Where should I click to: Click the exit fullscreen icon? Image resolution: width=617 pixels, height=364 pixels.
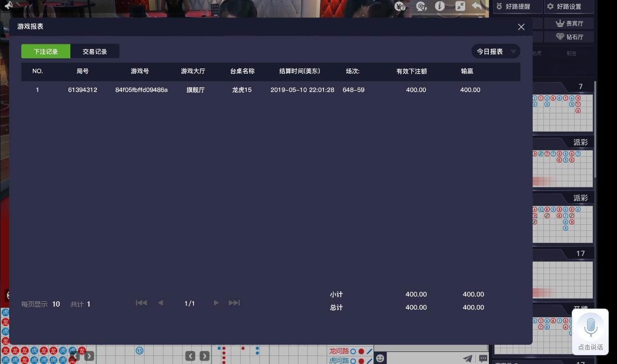point(460,6)
